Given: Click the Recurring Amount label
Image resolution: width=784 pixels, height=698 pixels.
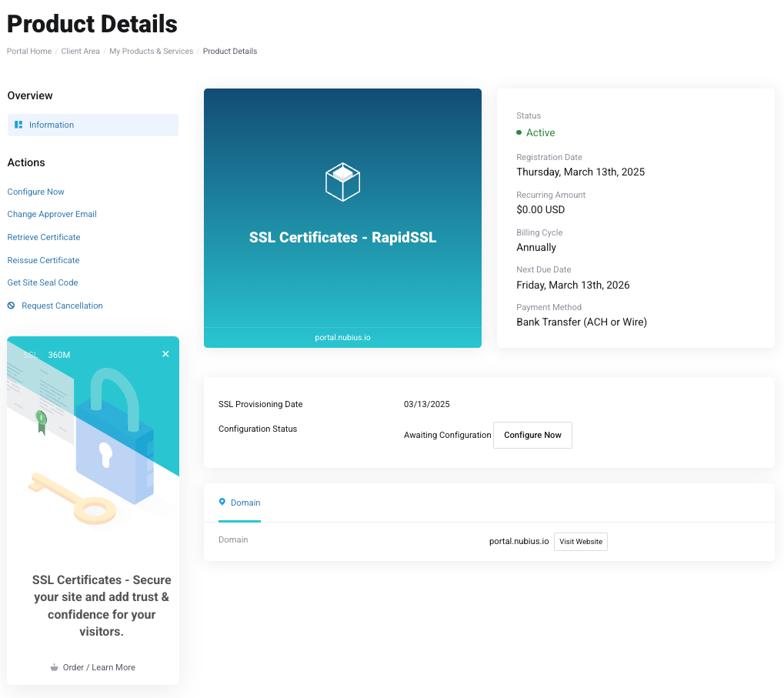Looking at the screenshot, I should pyautogui.click(x=551, y=195).
